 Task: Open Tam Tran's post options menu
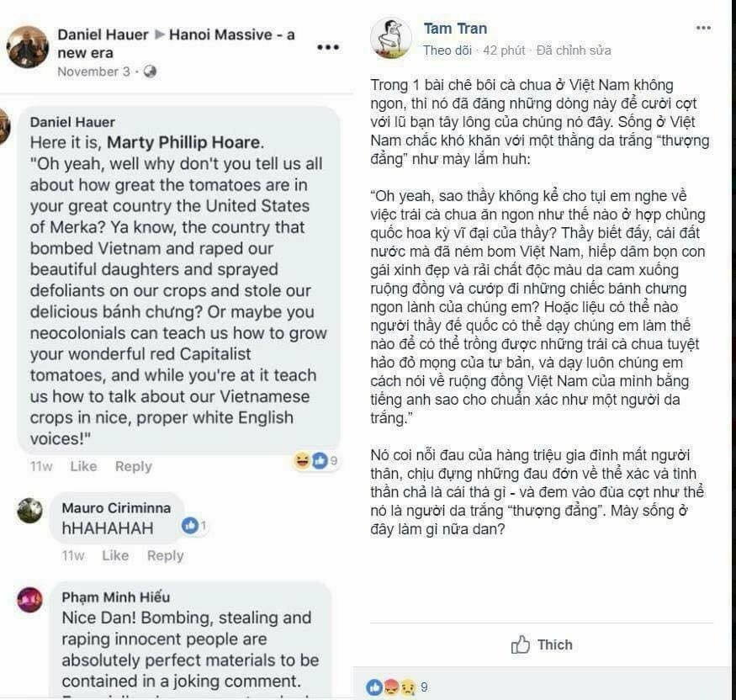[703, 28]
